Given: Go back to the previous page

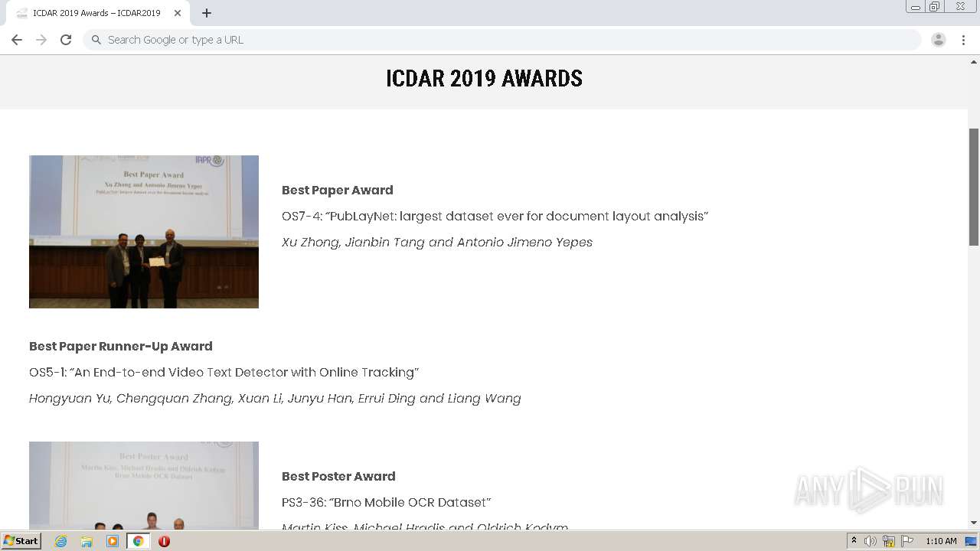Looking at the screenshot, I should pyautogui.click(x=17, y=40).
